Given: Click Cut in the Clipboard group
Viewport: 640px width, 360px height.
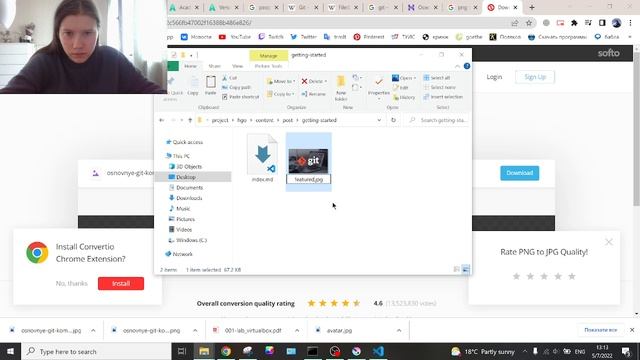Looking at the screenshot, I should coord(229,78).
